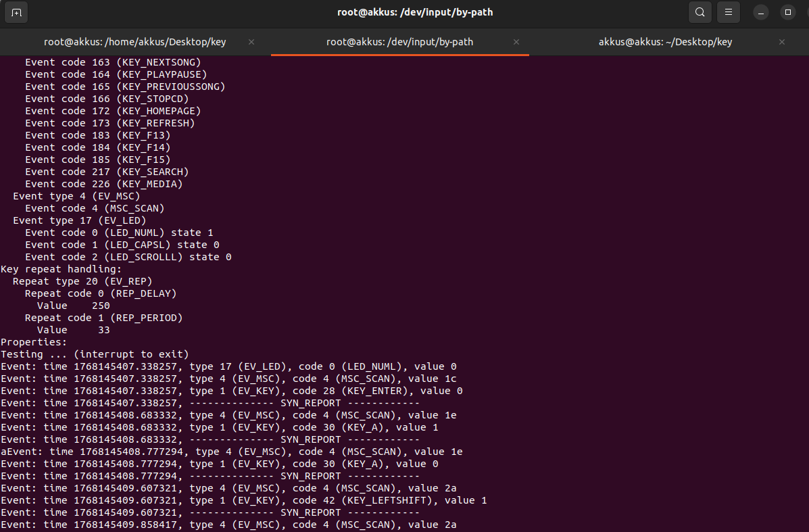This screenshot has height=532, width=809.
Task: Click the search icon in header bar
Action: pyautogui.click(x=700, y=12)
